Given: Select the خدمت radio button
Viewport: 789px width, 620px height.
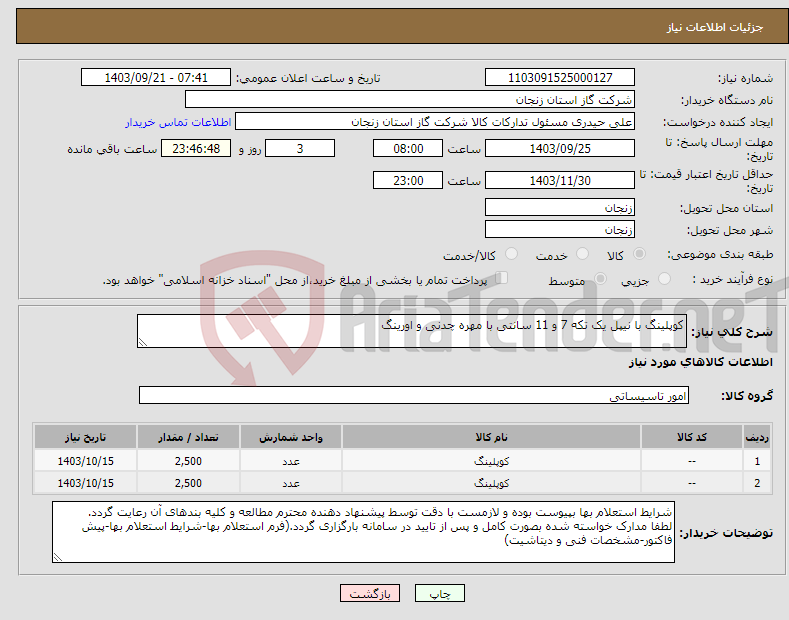Looking at the screenshot, I should coord(582,254).
